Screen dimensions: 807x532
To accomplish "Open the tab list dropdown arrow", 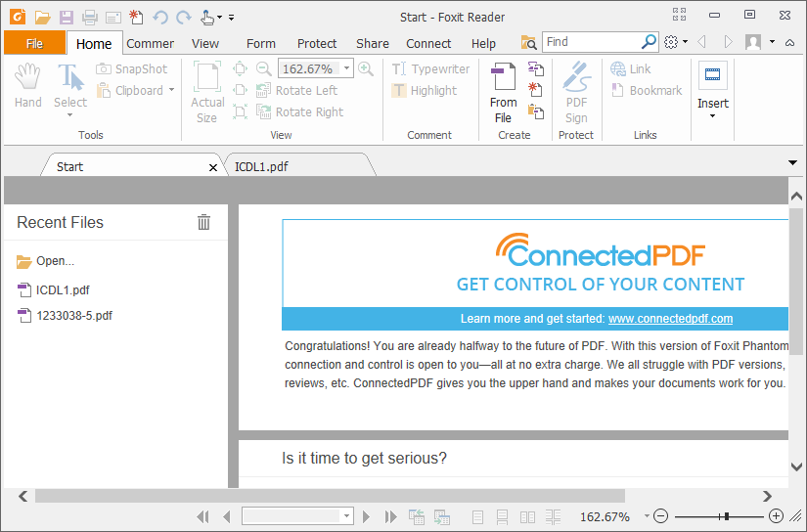I will click(x=792, y=163).
